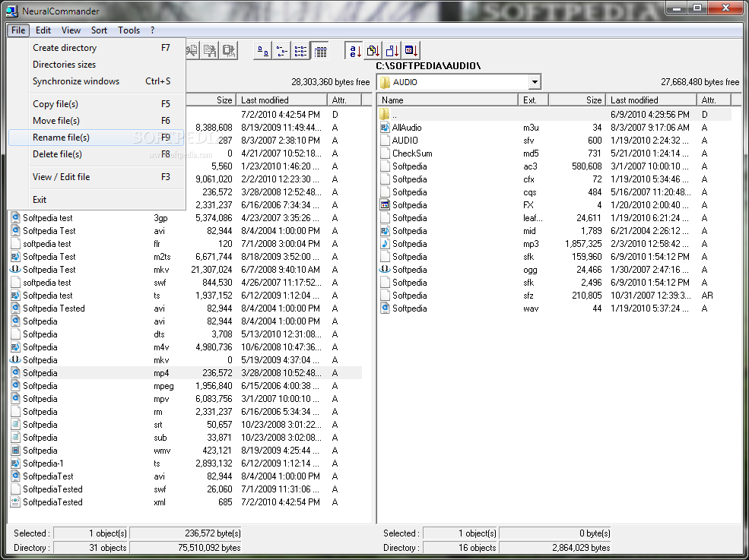Click the Softpedia wav file icon
The image size is (749, 560).
[385, 308]
